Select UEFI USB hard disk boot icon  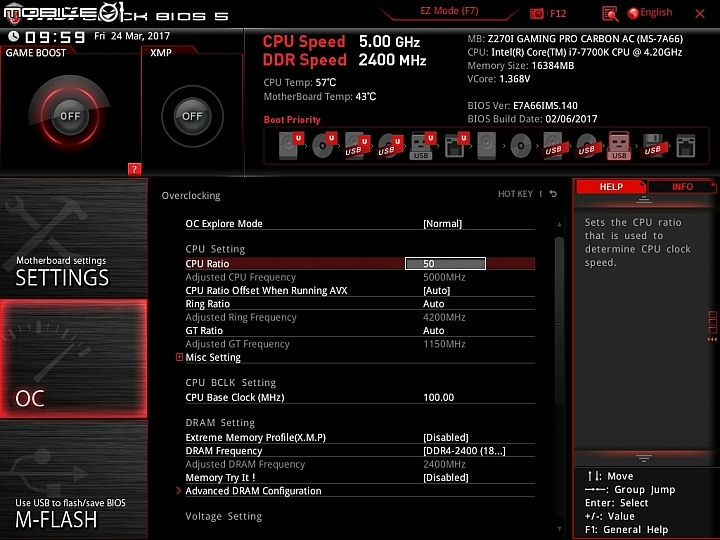click(357, 146)
